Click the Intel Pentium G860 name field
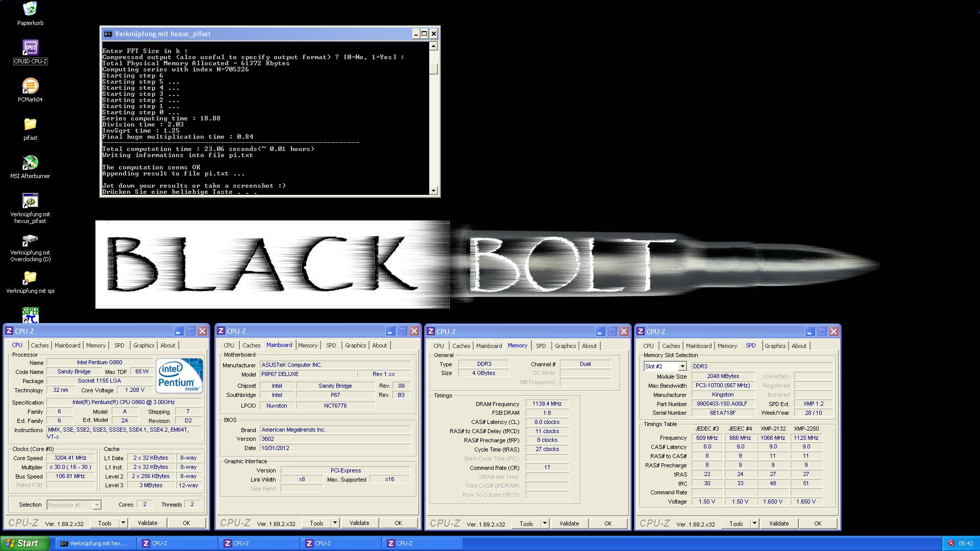This screenshot has height=551, width=980. click(100, 363)
